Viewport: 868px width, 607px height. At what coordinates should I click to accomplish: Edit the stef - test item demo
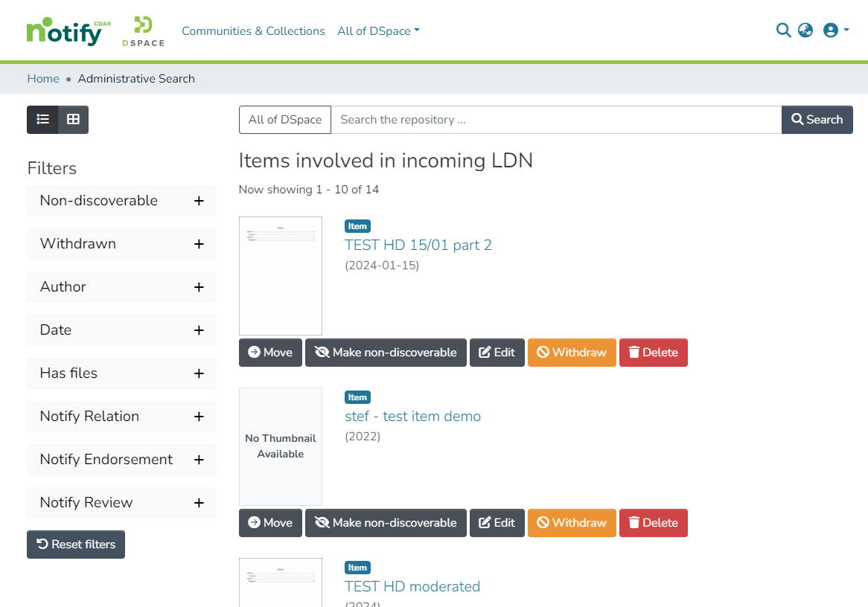tap(497, 523)
